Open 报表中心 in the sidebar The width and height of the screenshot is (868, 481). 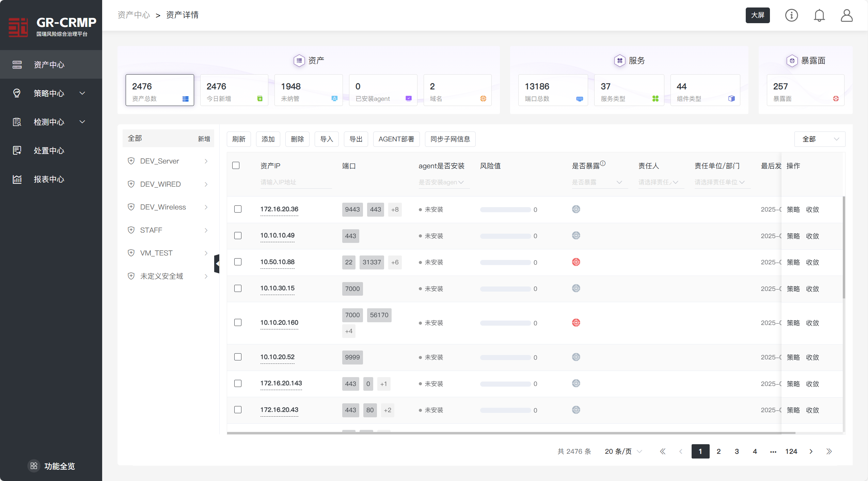click(49, 179)
